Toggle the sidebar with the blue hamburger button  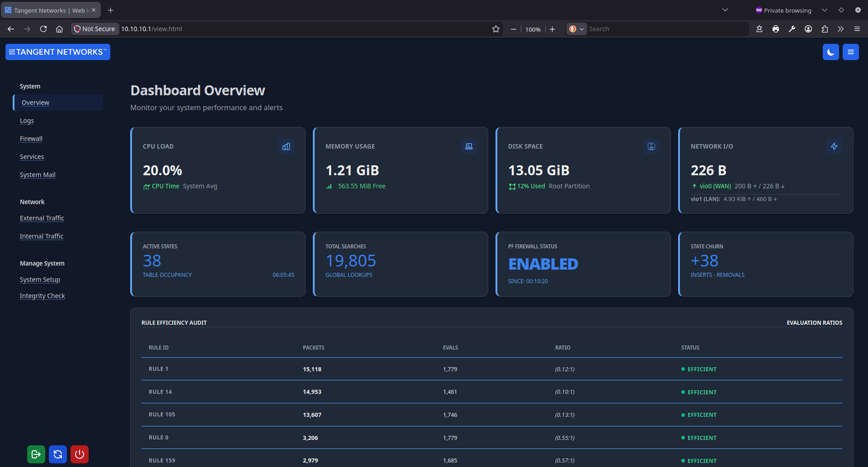coord(850,51)
